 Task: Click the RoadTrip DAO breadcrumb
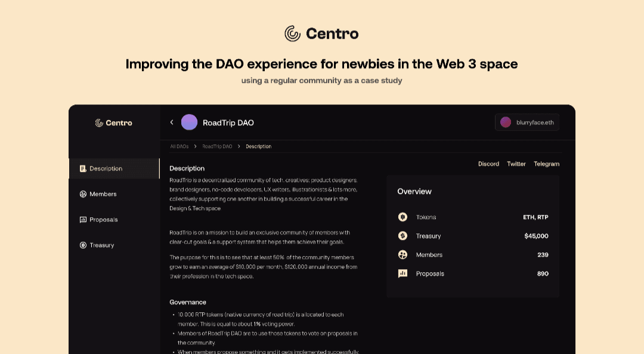[217, 146]
